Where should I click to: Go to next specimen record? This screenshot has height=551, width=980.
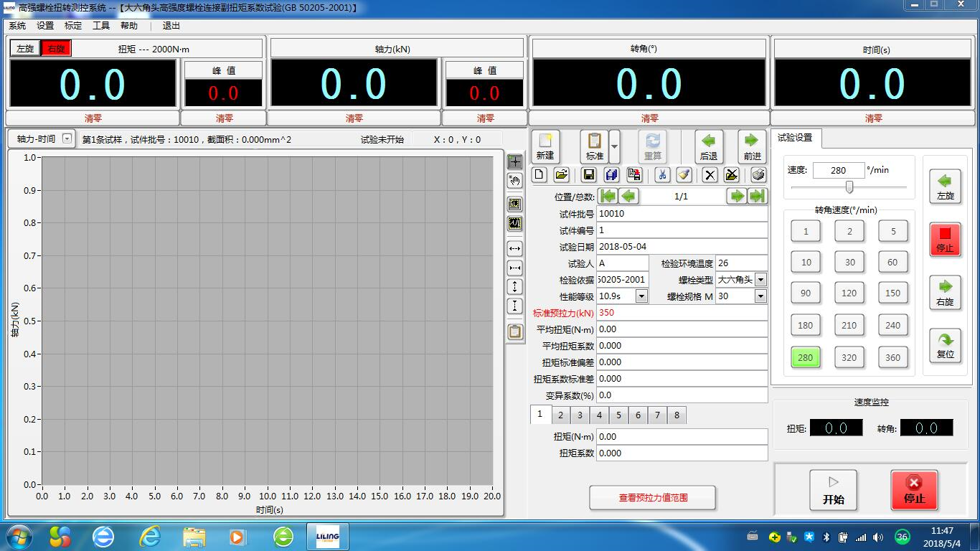[736, 196]
